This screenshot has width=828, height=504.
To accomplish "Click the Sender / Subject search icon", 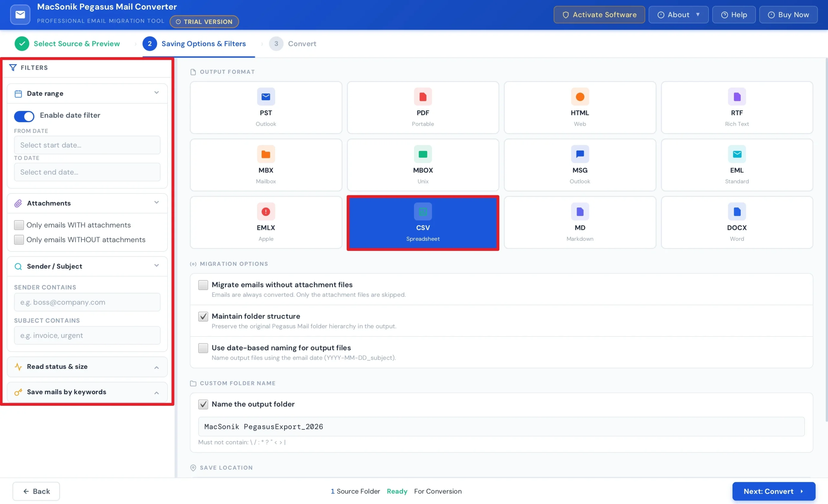I will (x=18, y=266).
